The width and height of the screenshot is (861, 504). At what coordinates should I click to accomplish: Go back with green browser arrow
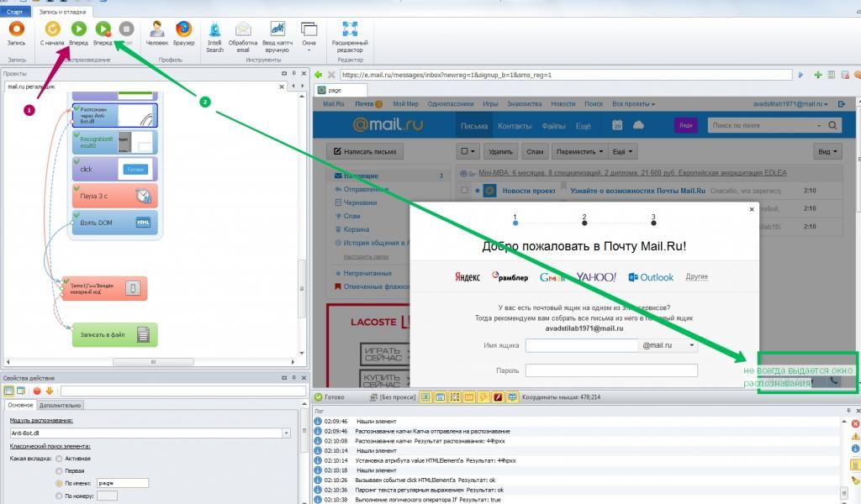pyautogui.click(x=319, y=75)
